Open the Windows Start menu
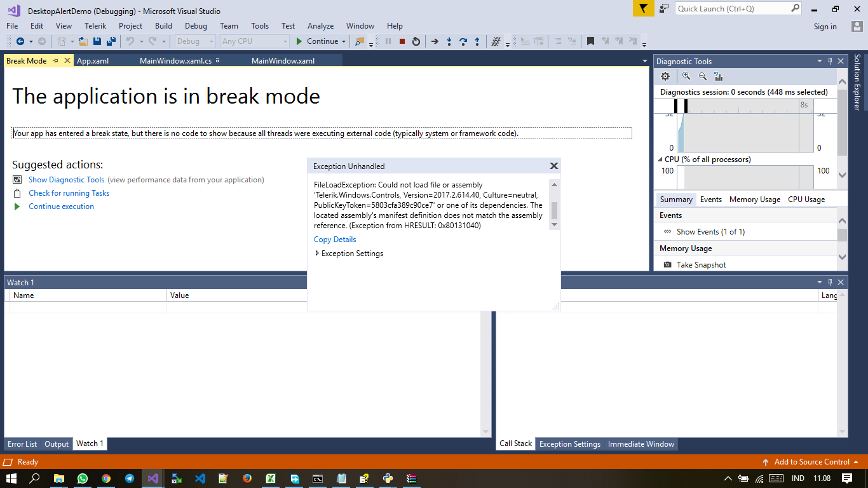 tap(11, 478)
